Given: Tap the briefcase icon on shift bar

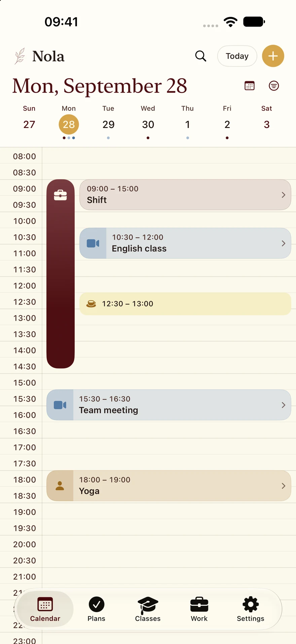Looking at the screenshot, I should tap(61, 195).
